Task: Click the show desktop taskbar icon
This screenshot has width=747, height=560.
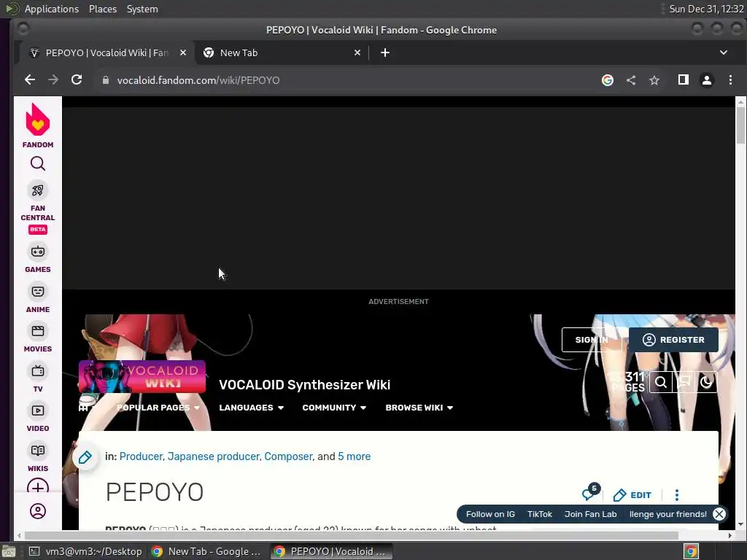Action: click(9, 551)
